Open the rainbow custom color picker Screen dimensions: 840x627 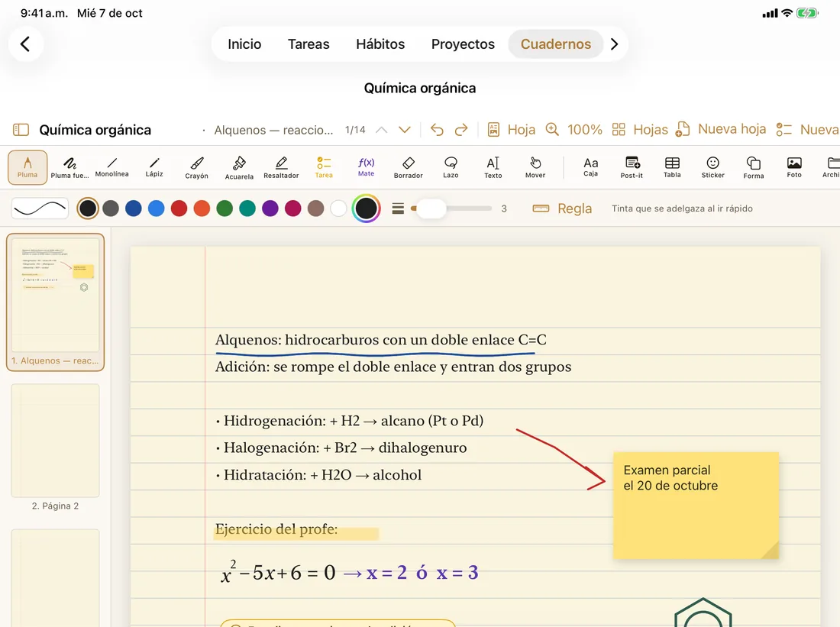367,208
